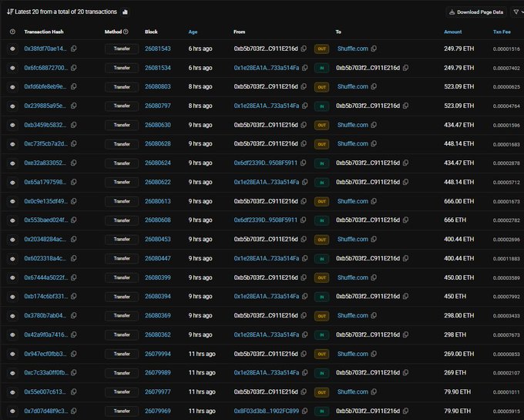The height and width of the screenshot is (420, 524).
Task: Open transaction hash 0xb174c6bf331
Action: pyautogui.click(x=45, y=297)
